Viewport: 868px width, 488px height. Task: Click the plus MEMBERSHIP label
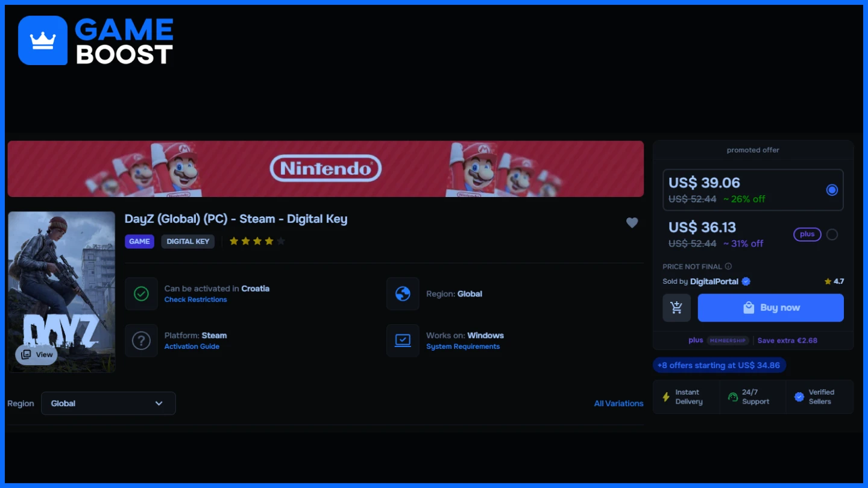point(719,340)
